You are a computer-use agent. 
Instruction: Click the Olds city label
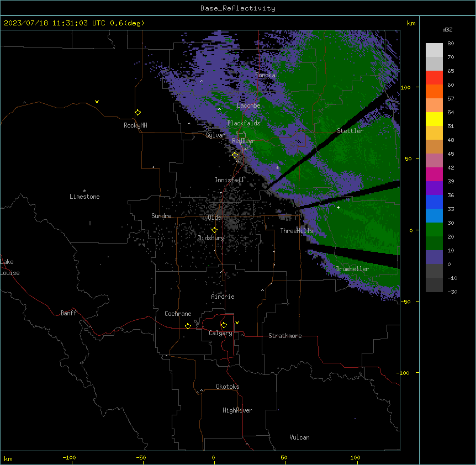[214, 218]
